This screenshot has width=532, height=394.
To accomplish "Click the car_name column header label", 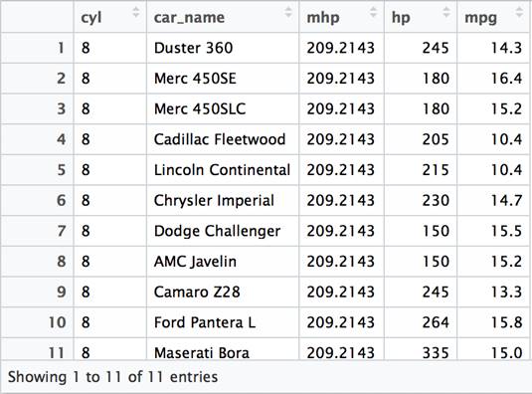I will pos(189,18).
